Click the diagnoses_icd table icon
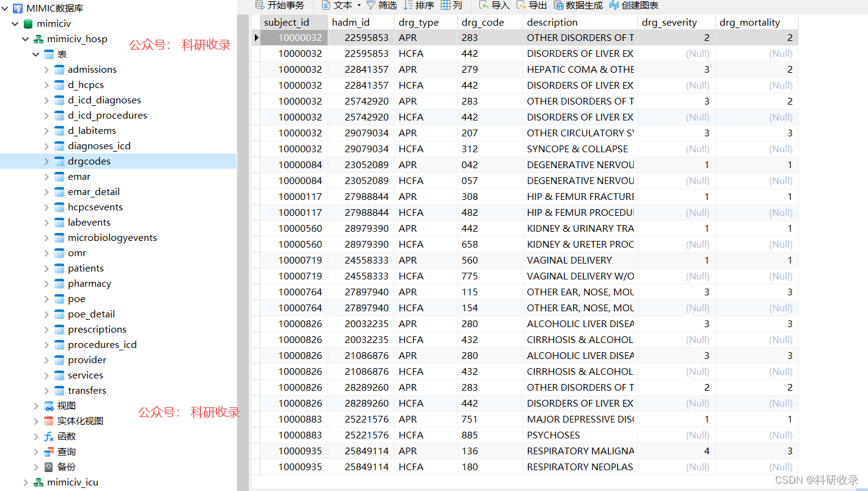The image size is (868, 491). (59, 146)
